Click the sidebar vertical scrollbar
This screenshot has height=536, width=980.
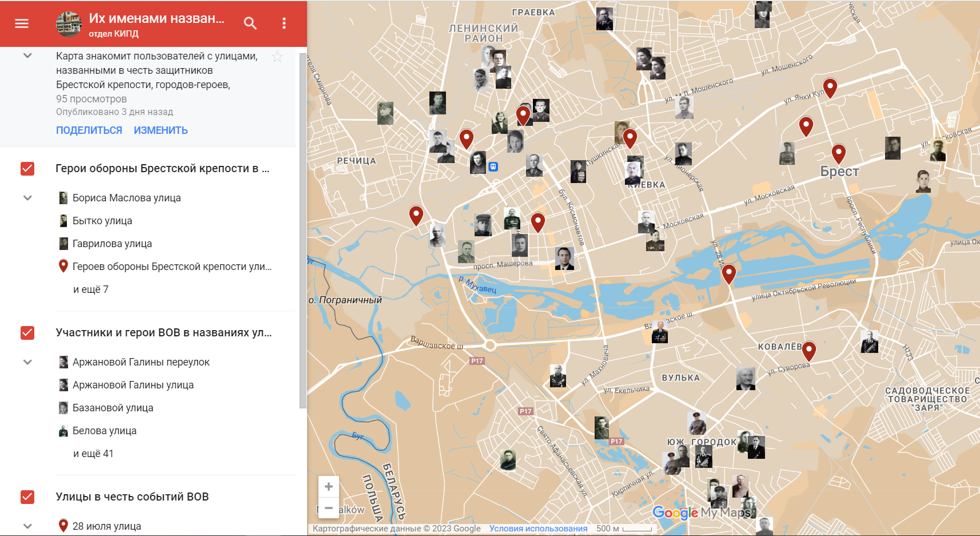pyautogui.click(x=303, y=229)
